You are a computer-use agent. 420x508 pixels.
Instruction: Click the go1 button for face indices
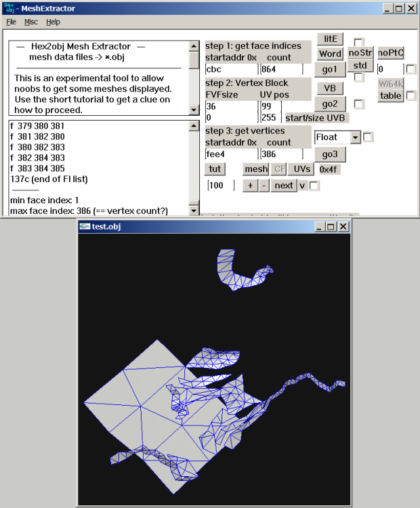click(x=330, y=69)
